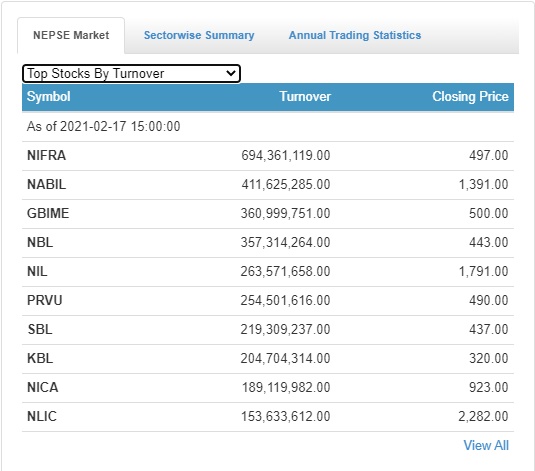535x471 pixels.
Task: Select the NABIL symbol
Action: pos(46,184)
